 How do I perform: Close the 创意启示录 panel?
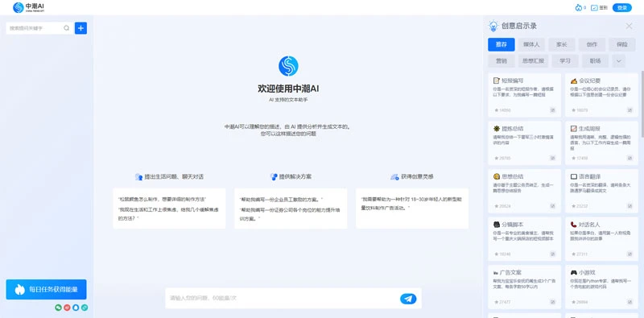pos(629,26)
